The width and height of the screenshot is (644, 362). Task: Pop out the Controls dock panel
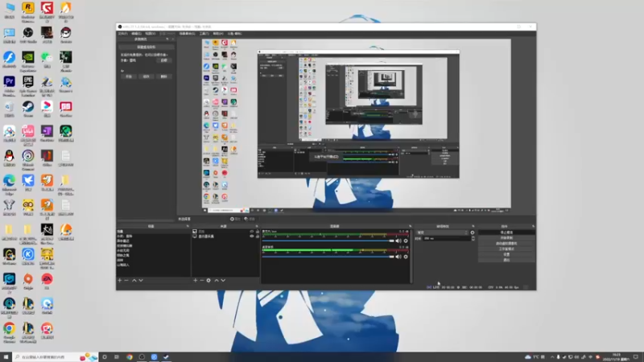533,226
